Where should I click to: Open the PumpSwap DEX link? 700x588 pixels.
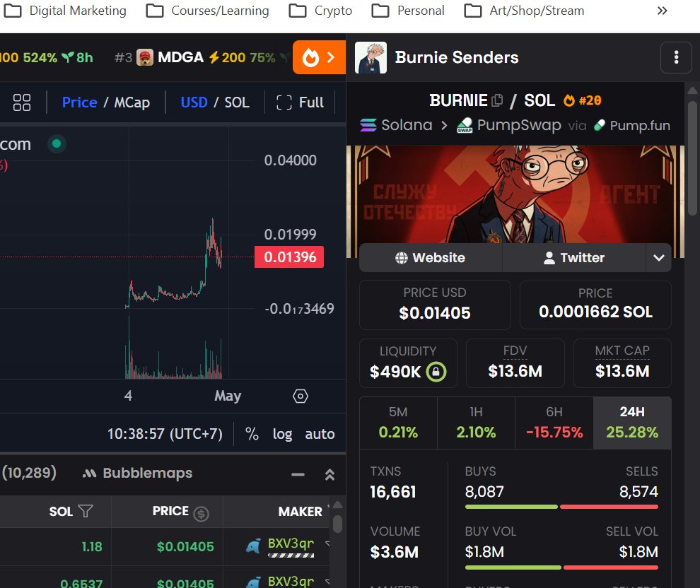tap(508, 125)
